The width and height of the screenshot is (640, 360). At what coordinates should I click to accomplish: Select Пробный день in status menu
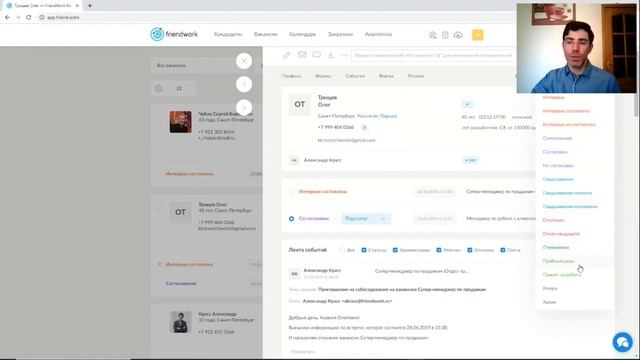coord(558,261)
